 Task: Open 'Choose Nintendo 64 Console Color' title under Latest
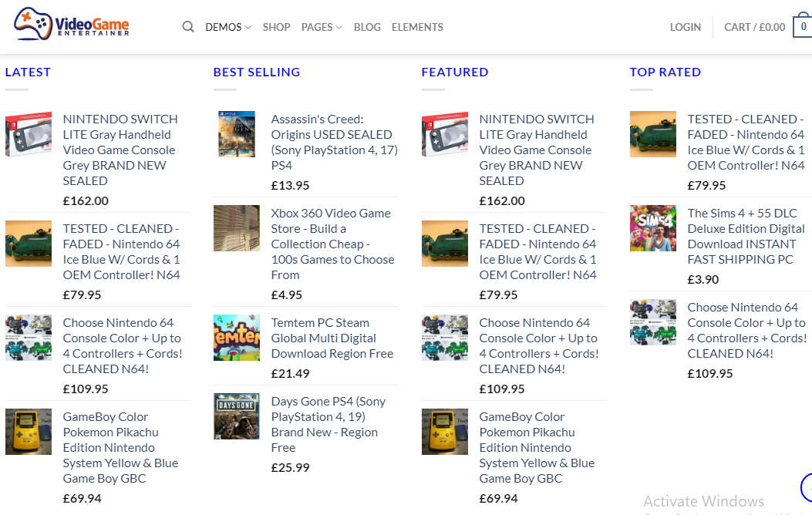tap(123, 345)
